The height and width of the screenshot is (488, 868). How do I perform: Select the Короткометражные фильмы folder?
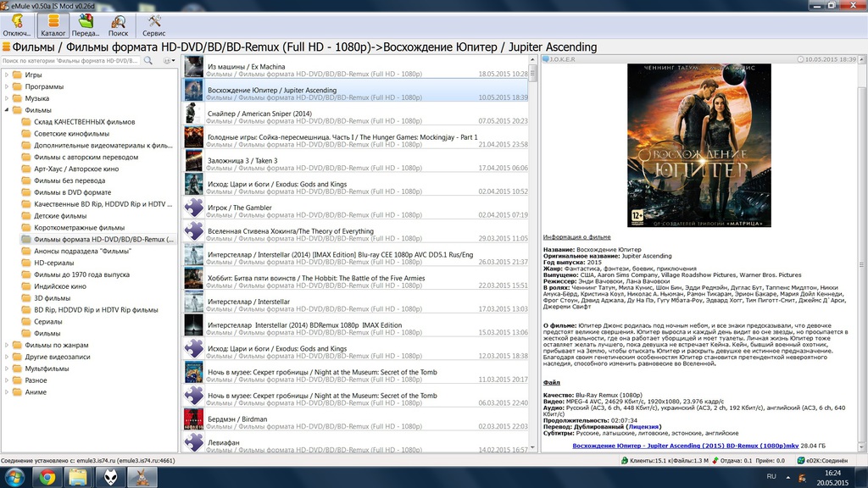click(x=79, y=227)
